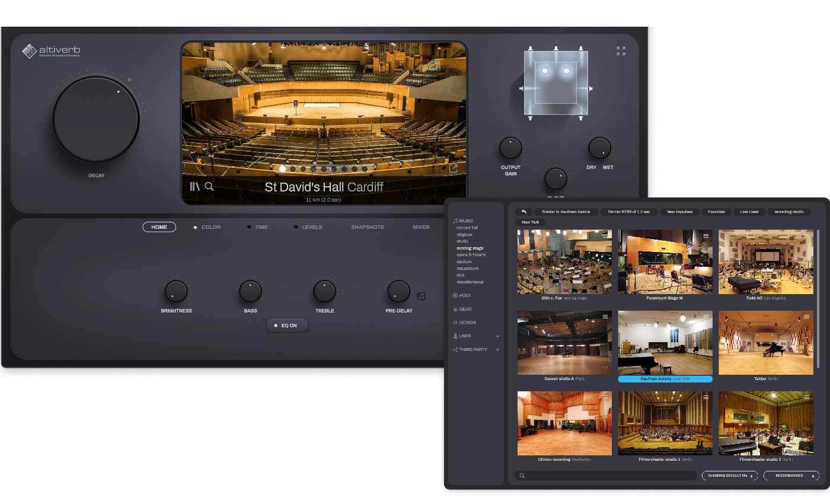Click the expand fullscreen arrows icon
Screen dimensions: 830x504
(x=621, y=52)
